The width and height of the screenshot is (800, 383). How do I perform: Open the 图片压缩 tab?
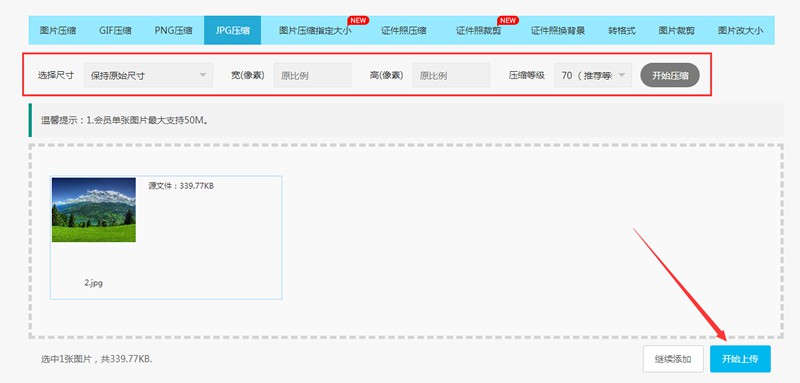tap(58, 31)
